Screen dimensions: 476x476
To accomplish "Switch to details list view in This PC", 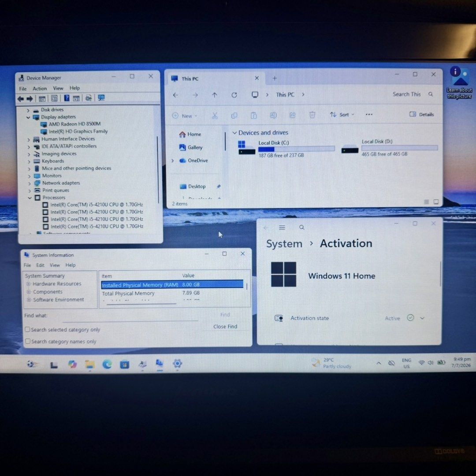I will pos(426,202).
